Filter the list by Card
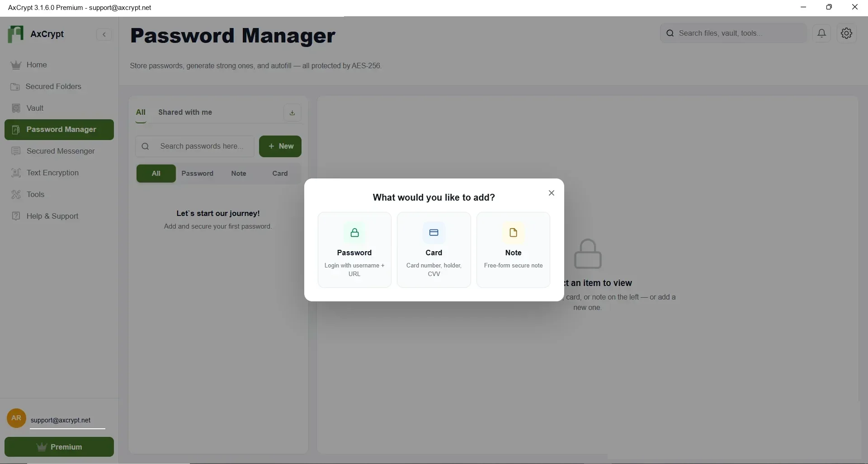This screenshot has width=868, height=464. tap(280, 173)
